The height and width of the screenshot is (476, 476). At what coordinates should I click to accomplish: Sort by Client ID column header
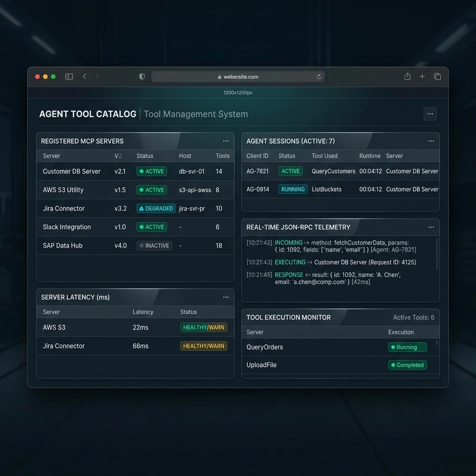(x=258, y=156)
